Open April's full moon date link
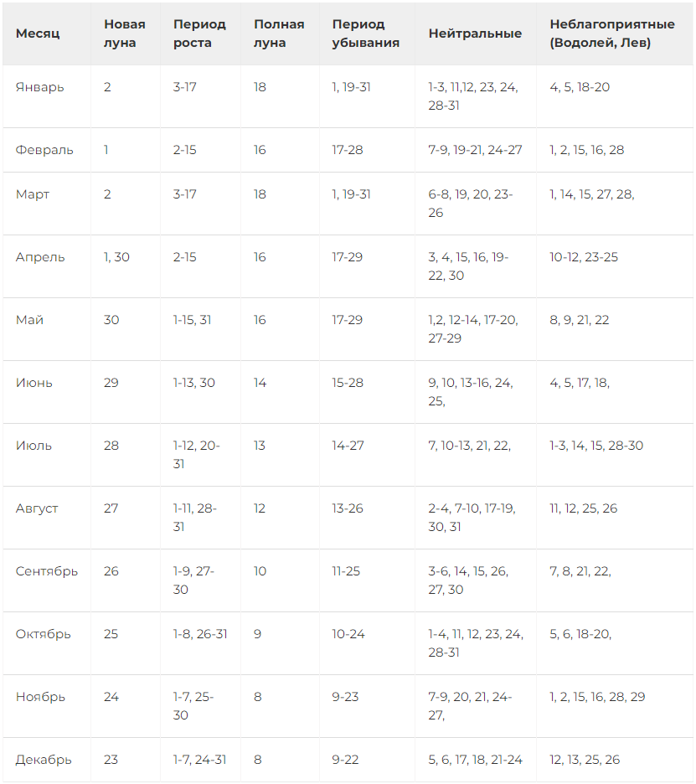This screenshot has width=696, height=784. (x=260, y=257)
